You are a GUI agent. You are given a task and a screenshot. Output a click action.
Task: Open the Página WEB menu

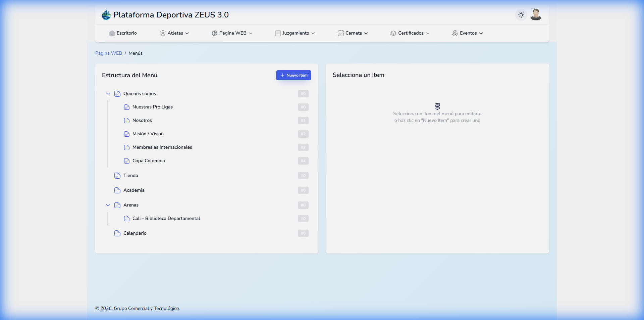(232, 33)
